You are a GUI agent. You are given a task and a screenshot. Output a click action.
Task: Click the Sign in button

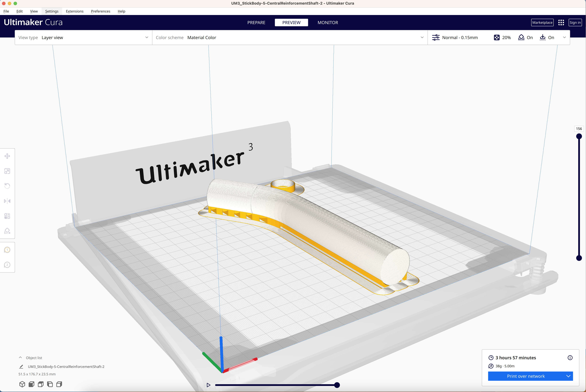(575, 22)
